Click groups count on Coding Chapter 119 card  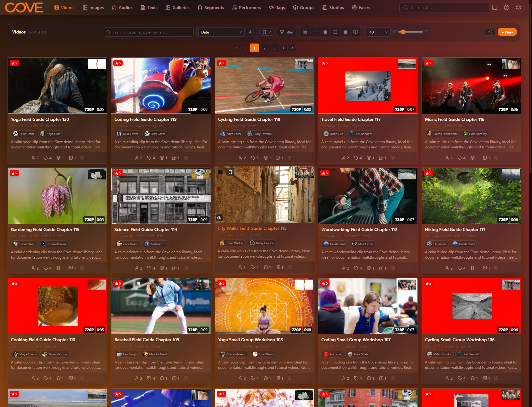(x=164, y=158)
